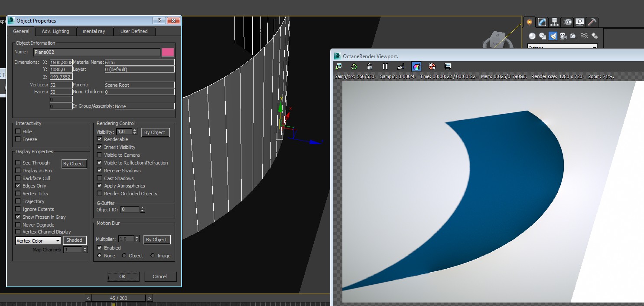
Task: Click the Octane render region target icon
Action: [x=432, y=66]
